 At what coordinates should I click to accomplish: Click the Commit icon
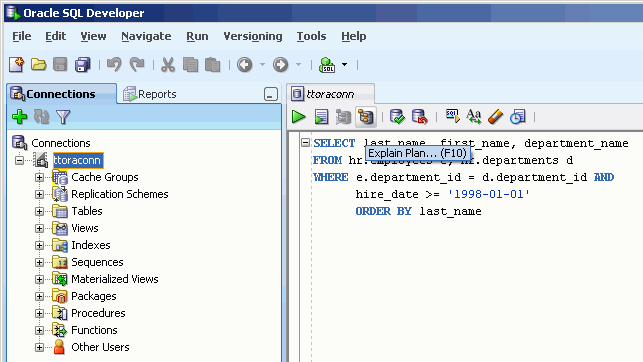pyautogui.click(x=397, y=117)
